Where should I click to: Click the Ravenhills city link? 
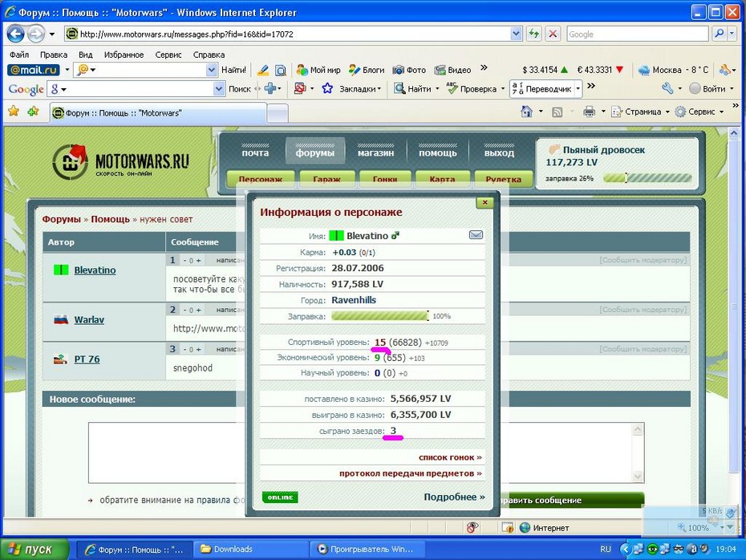coord(354,300)
